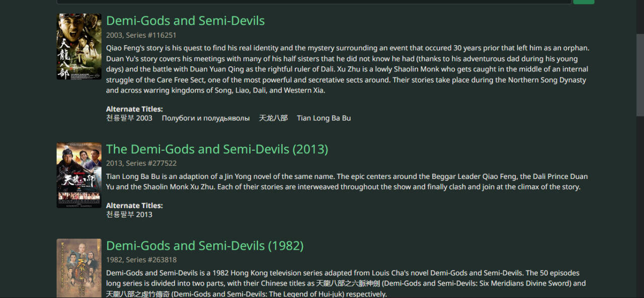Click the "1982, Series #263818" line
The image size is (644, 298).
(x=141, y=260)
